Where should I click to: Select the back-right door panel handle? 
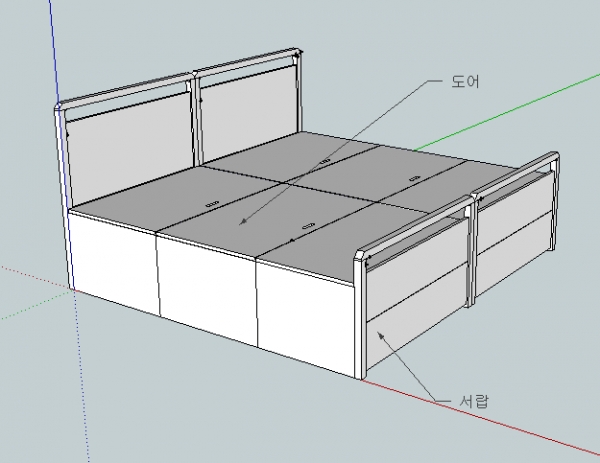[415, 178]
